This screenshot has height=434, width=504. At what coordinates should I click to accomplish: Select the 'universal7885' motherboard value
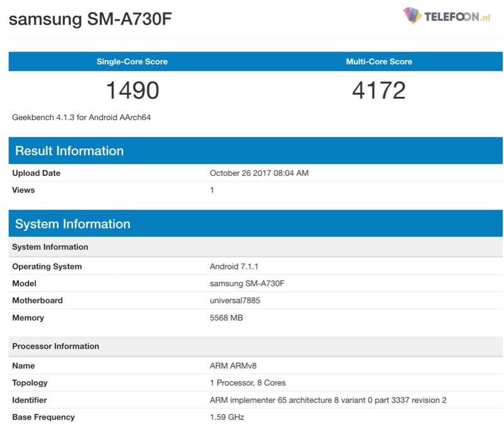235,301
